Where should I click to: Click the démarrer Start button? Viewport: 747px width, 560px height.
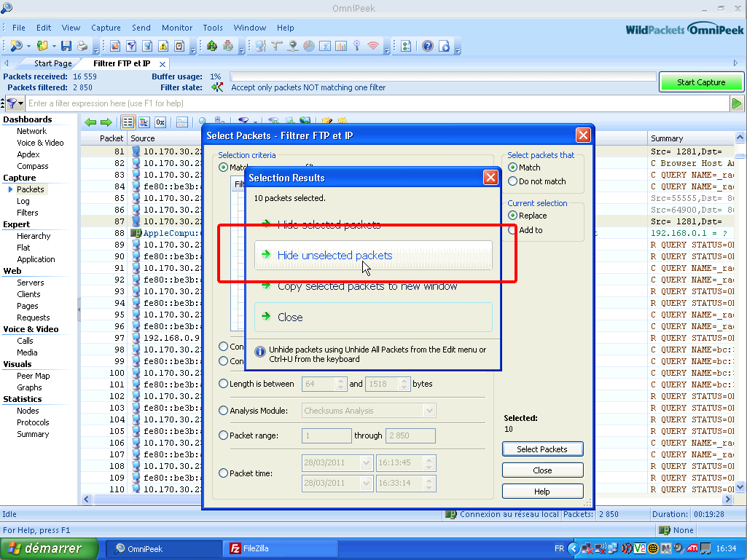point(50,548)
